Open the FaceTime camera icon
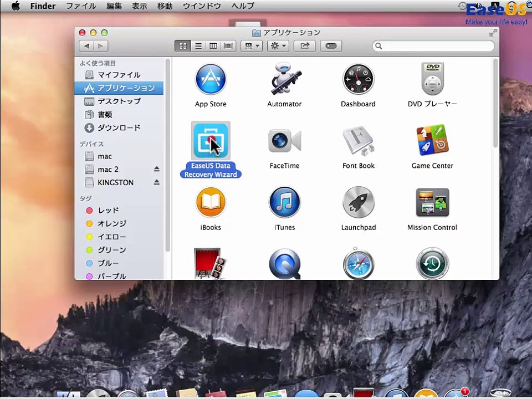The height and width of the screenshot is (399, 532). [x=284, y=140]
